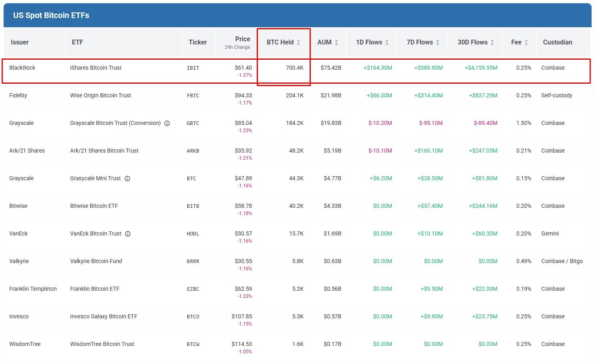Select the +$389.90M 7D flow value
Screen dimensions: 596x364
[429, 68]
